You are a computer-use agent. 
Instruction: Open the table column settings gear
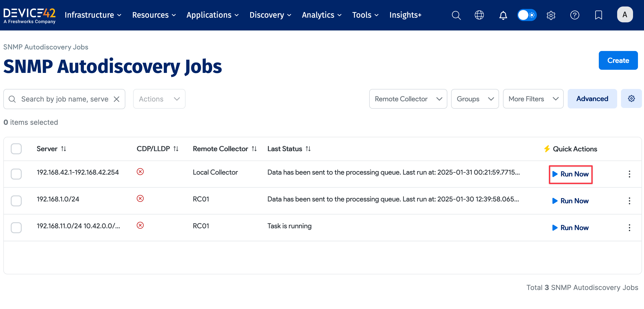click(631, 98)
